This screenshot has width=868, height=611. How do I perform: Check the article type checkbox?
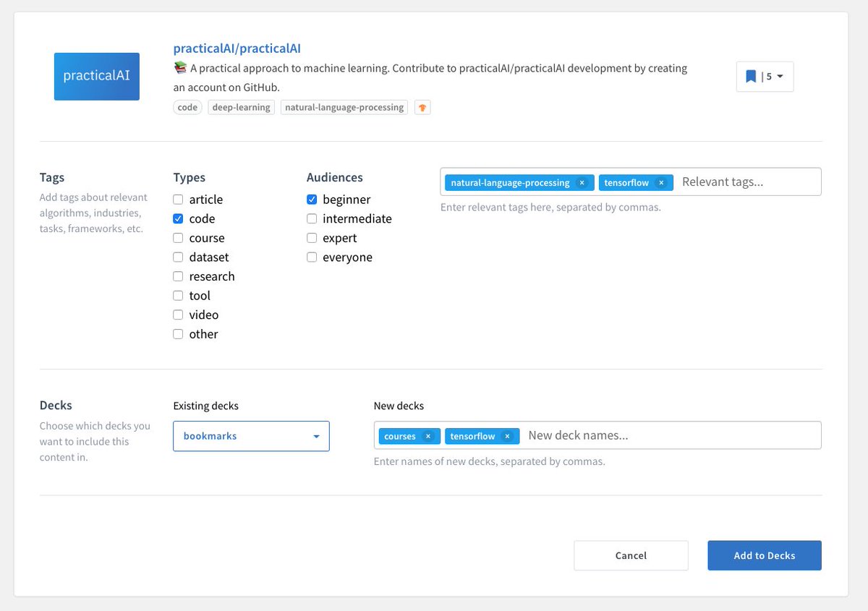pyautogui.click(x=178, y=200)
